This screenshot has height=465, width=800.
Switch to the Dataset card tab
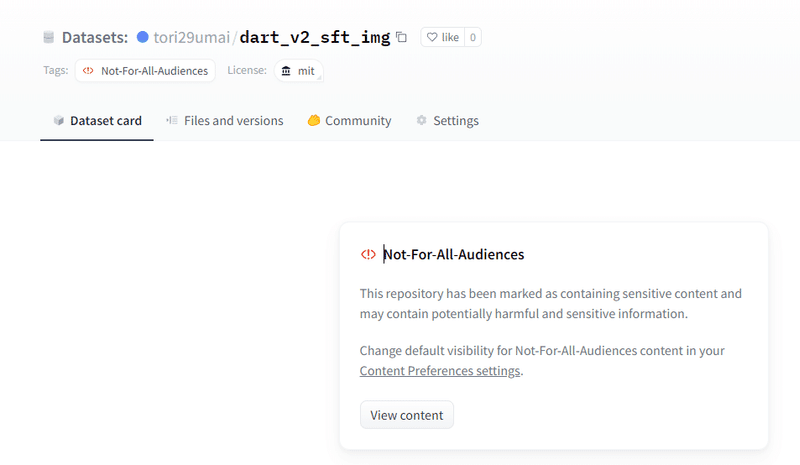(x=97, y=121)
